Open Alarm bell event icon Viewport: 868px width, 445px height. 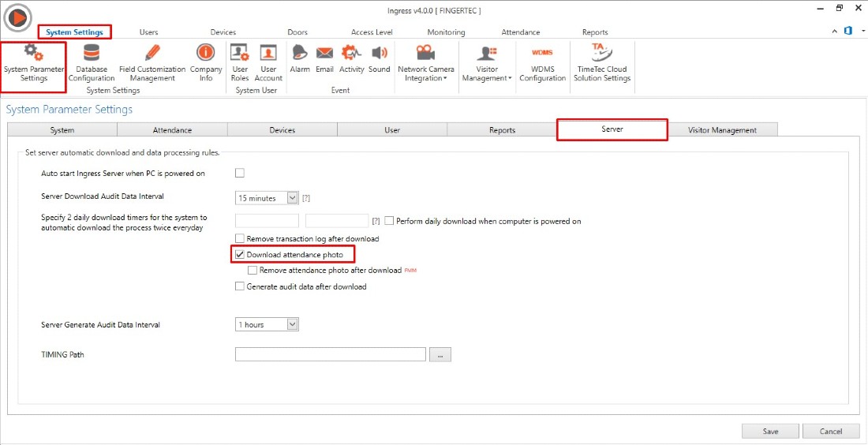300,53
